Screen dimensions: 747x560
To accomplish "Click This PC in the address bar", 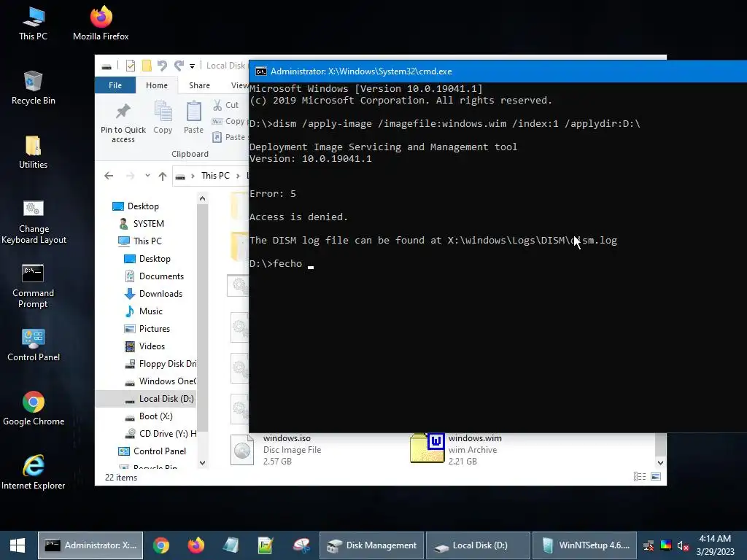I will tap(215, 176).
